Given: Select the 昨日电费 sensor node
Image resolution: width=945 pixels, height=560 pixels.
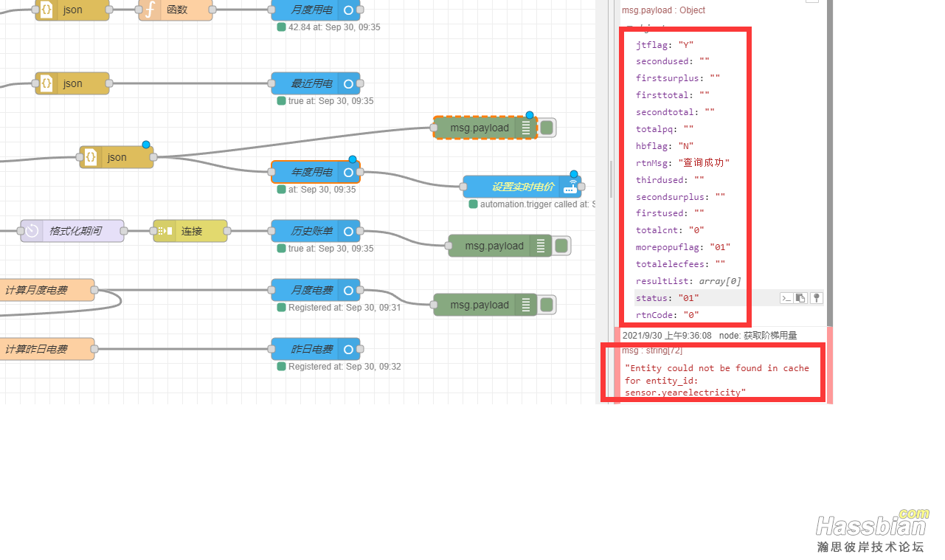Looking at the screenshot, I should [x=316, y=349].
